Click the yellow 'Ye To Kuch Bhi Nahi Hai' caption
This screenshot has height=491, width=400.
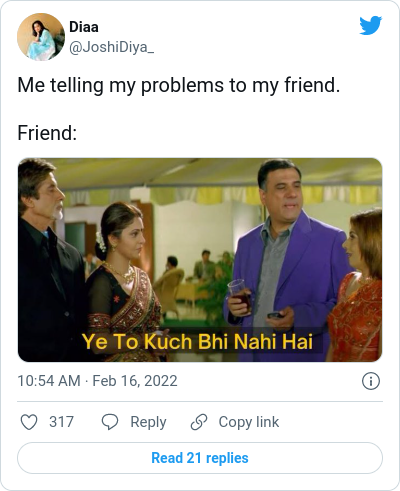(x=197, y=342)
